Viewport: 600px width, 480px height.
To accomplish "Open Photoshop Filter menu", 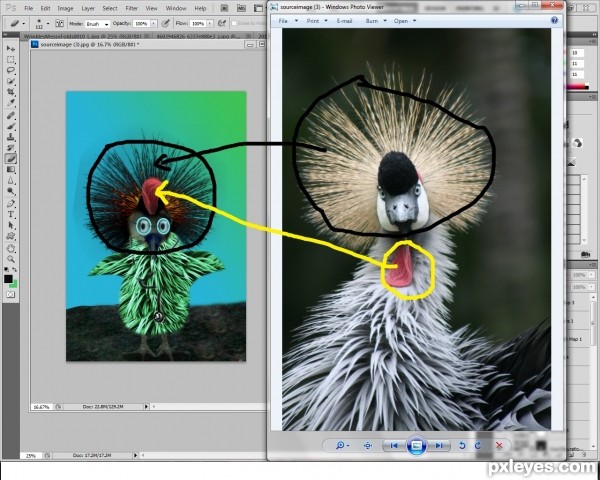I will pyautogui.click(x=132, y=8).
